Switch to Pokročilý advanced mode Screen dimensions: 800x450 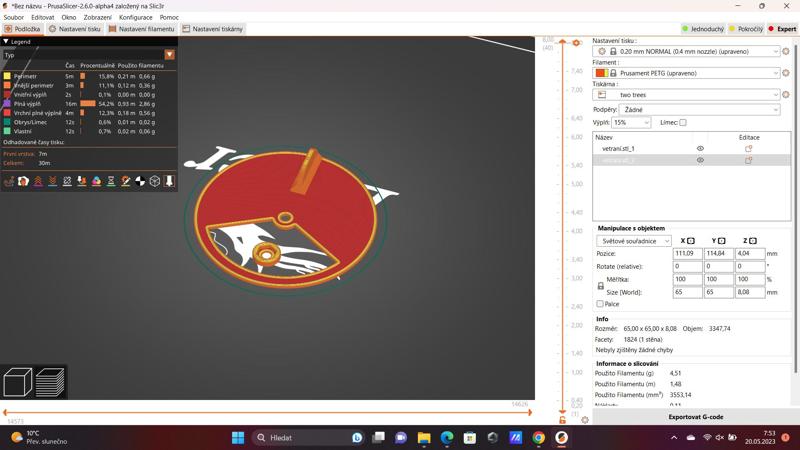tap(746, 29)
